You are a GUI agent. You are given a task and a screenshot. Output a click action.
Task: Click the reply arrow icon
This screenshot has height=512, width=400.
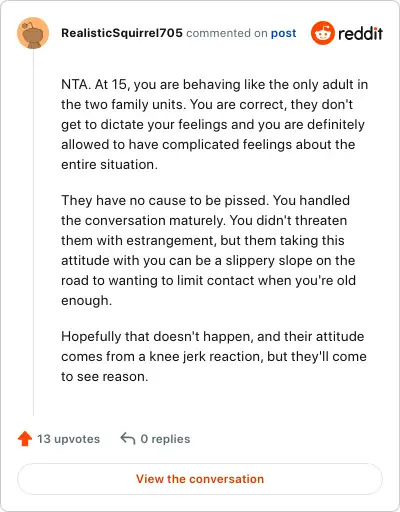128,439
